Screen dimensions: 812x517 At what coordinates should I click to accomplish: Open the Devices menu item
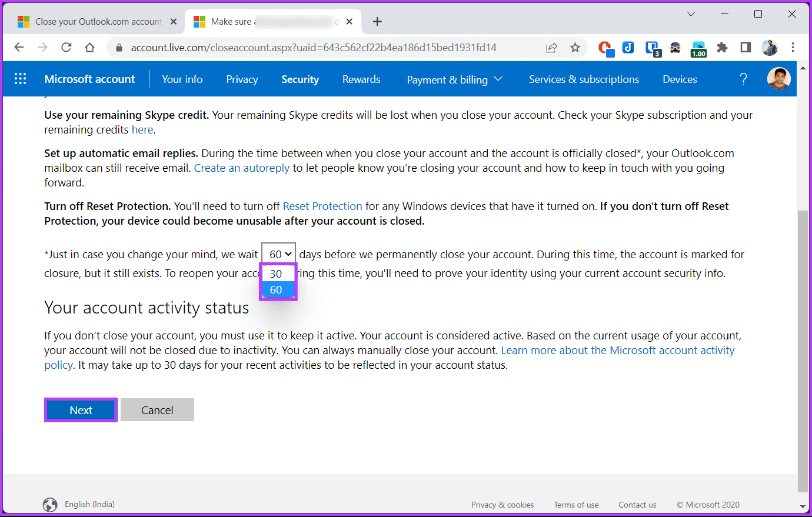pyautogui.click(x=680, y=79)
